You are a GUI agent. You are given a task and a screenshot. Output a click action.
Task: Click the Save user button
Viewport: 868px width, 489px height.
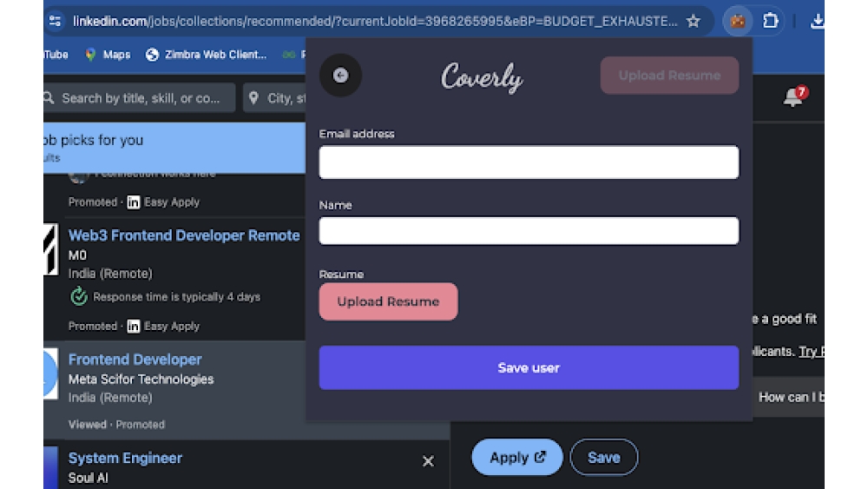529,367
